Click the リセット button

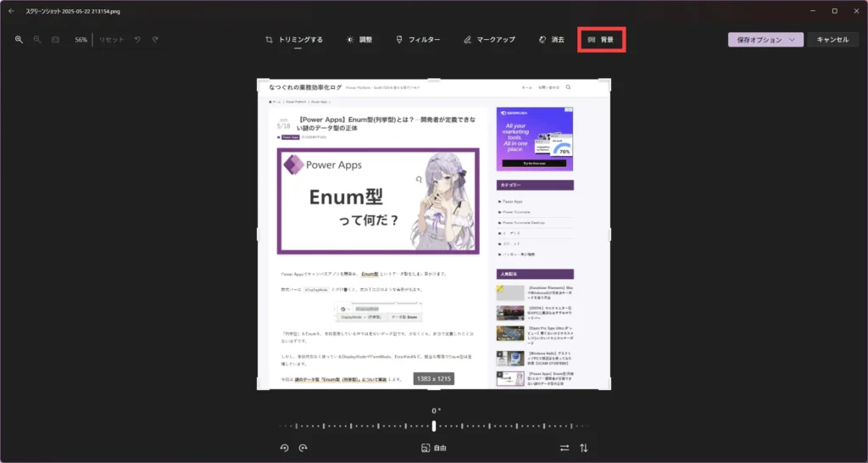[111, 40]
